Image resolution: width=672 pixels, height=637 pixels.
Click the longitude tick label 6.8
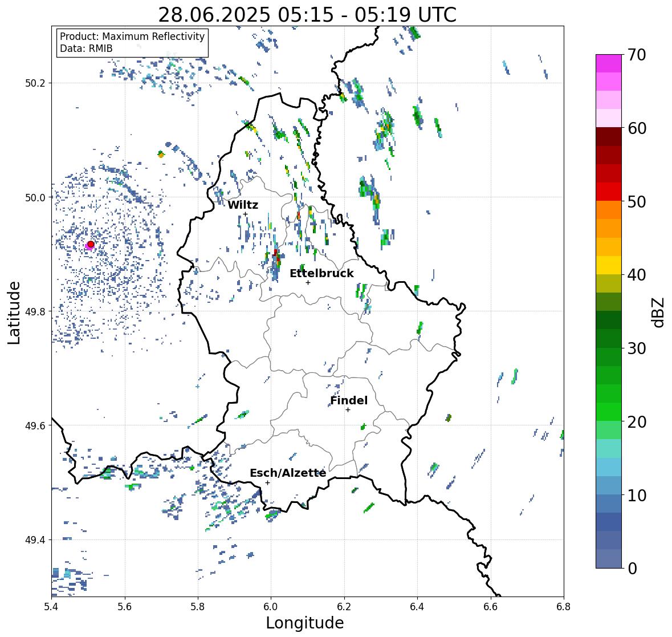tap(564, 607)
